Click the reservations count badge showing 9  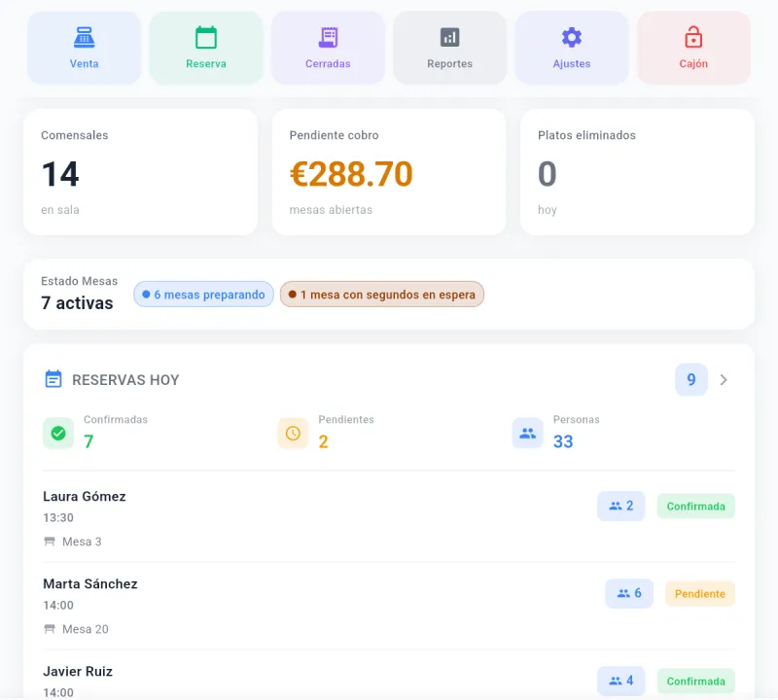pos(691,379)
